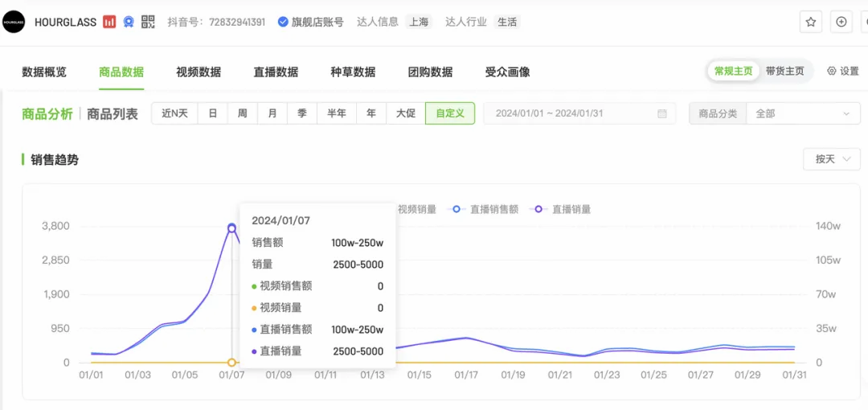Toggle 直播销售额 legend series
Image resolution: width=868 pixels, height=410 pixels.
pyautogui.click(x=486, y=209)
